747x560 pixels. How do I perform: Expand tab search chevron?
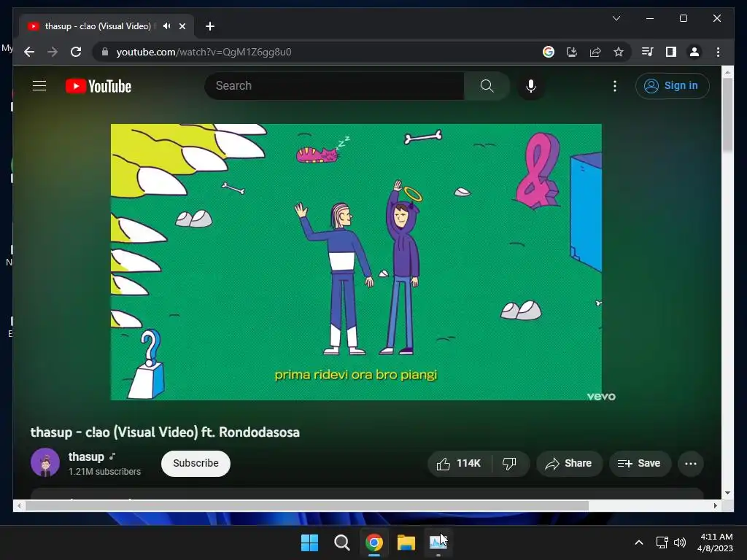616,18
